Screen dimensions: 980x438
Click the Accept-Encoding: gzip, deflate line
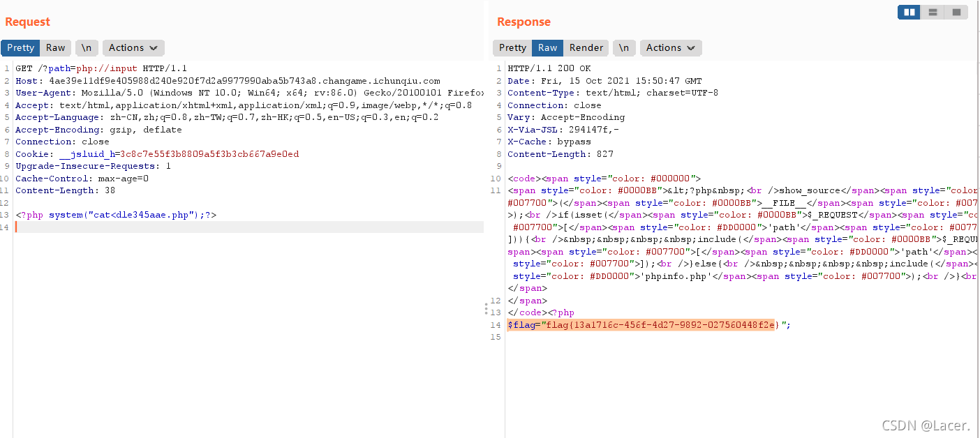(98, 130)
